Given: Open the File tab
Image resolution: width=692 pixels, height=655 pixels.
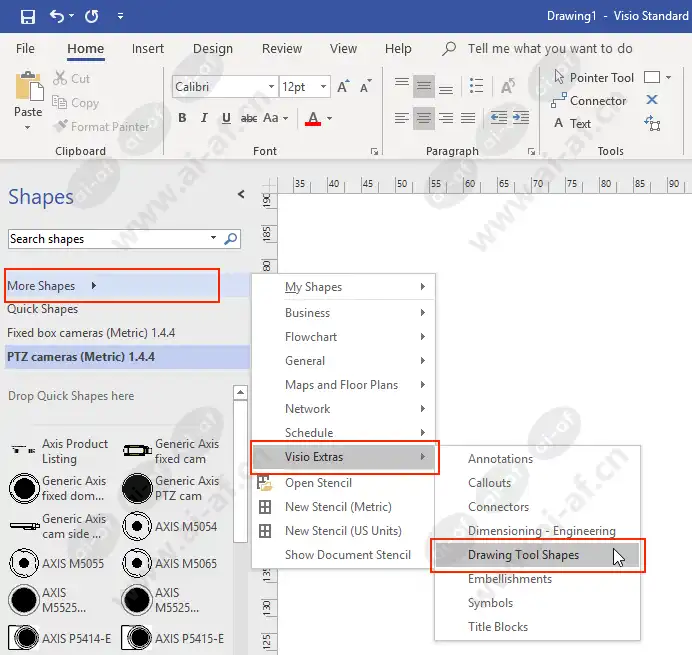Looking at the screenshot, I should pyautogui.click(x=25, y=48).
